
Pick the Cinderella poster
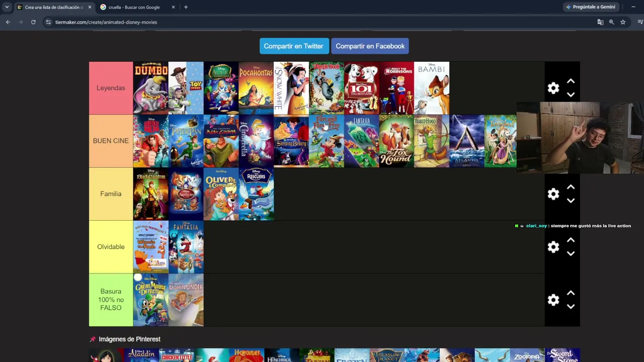point(256,141)
